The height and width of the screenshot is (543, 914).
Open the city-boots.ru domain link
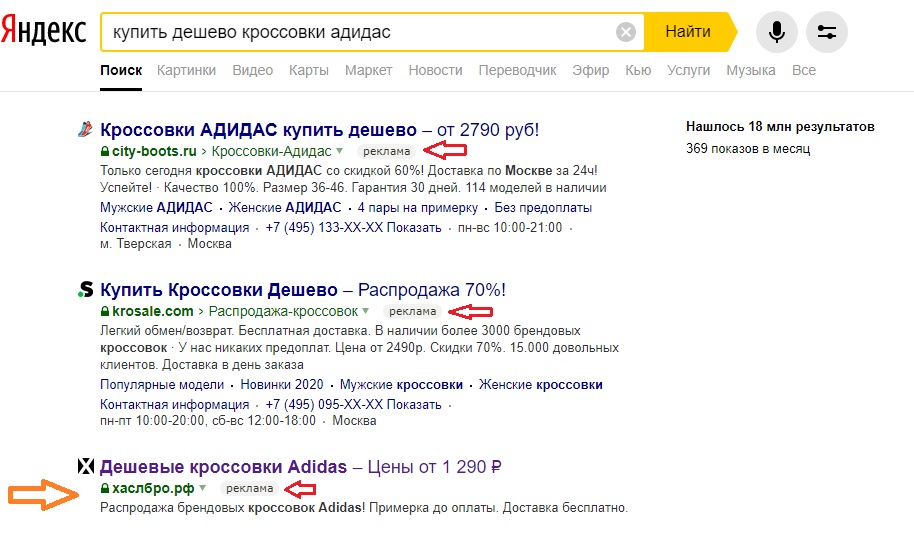click(x=154, y=151)
